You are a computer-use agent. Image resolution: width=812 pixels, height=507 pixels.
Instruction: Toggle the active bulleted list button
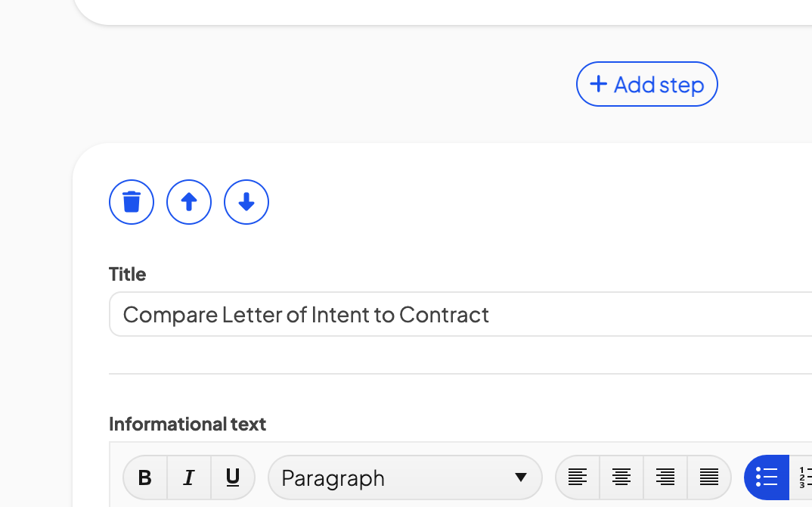pos(767,477)
